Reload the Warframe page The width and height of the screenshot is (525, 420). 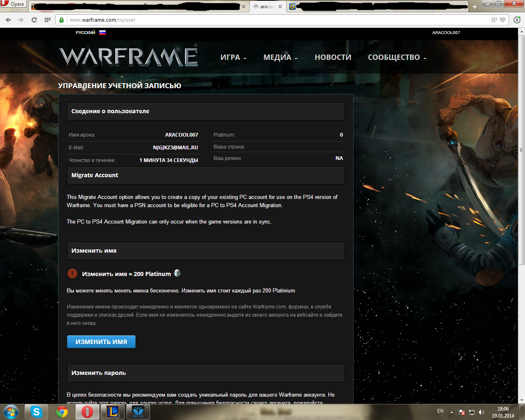[x=34, y=20]
